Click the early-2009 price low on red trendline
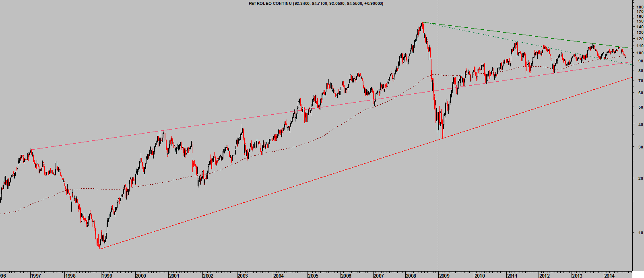 coord(442,138)
